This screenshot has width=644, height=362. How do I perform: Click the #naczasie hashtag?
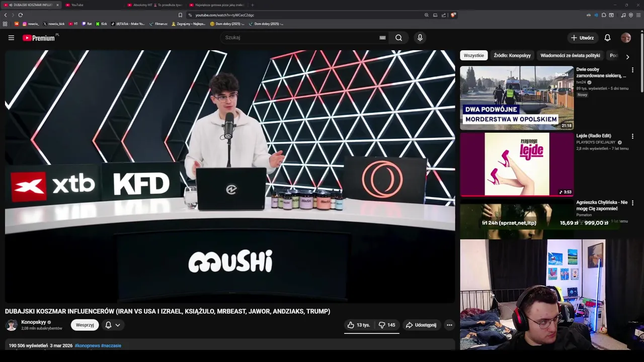tap(111, 346)
